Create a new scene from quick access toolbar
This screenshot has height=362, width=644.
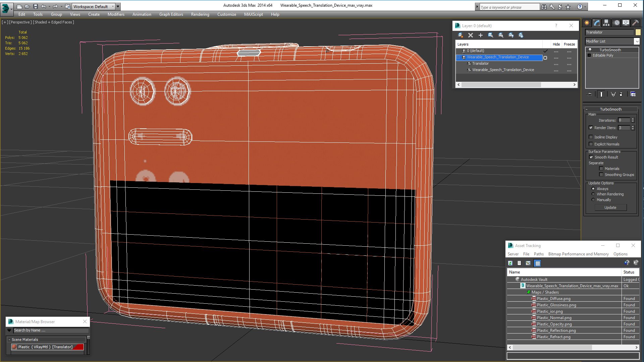pyautogui.click(x=19, y=6)
